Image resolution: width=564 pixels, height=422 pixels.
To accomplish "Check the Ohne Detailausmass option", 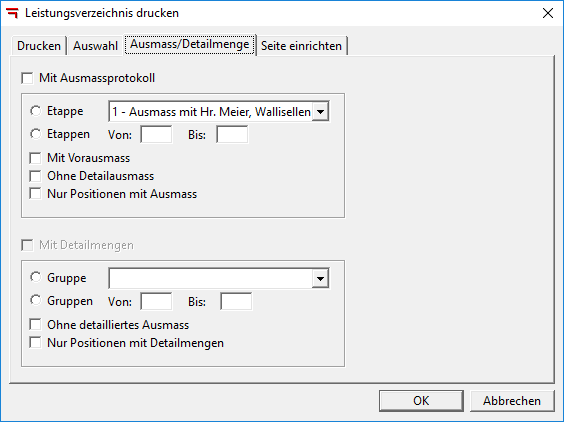I will 36,176.
